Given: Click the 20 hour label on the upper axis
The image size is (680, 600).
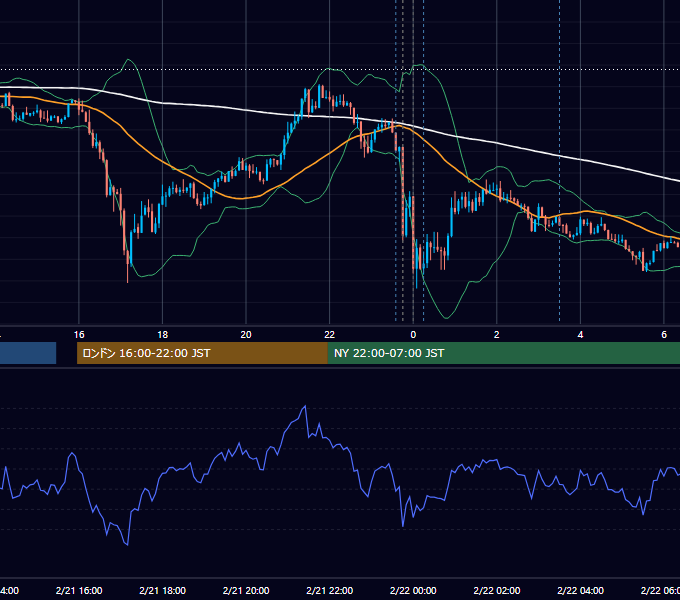Looking at the screenshot, I should [246, 335].
